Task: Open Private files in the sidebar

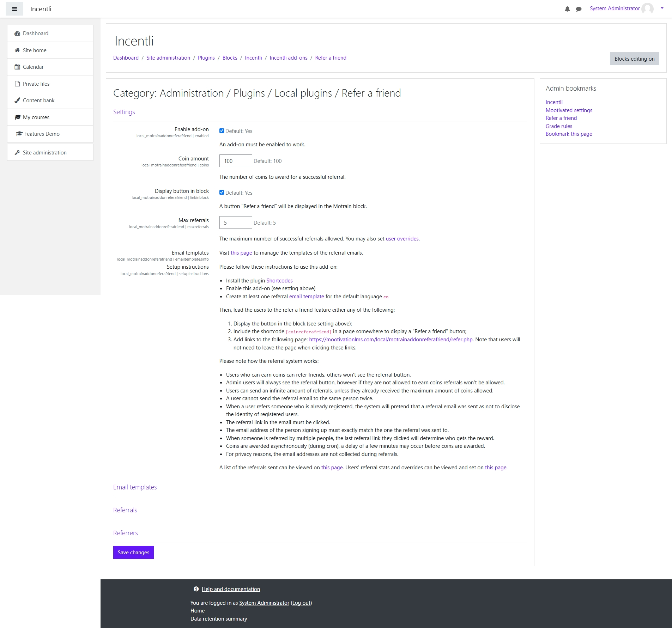Action: [x=50, y=84]
